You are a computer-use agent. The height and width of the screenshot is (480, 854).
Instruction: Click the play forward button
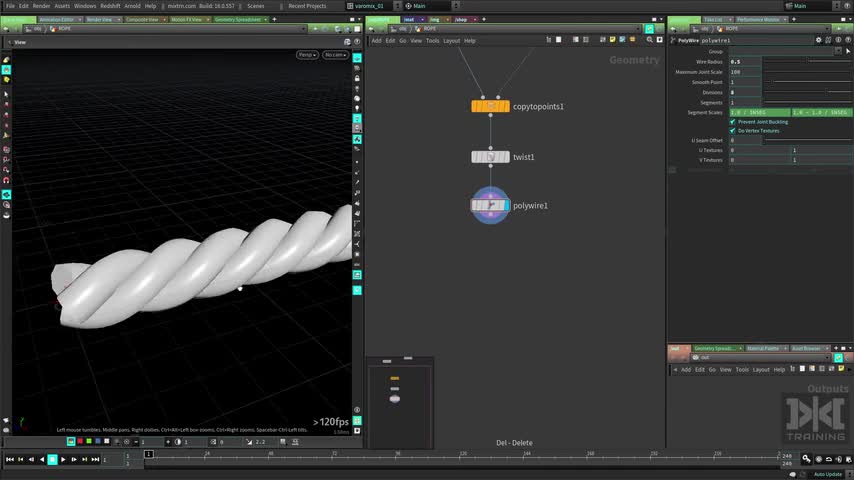tap(63, 460)
